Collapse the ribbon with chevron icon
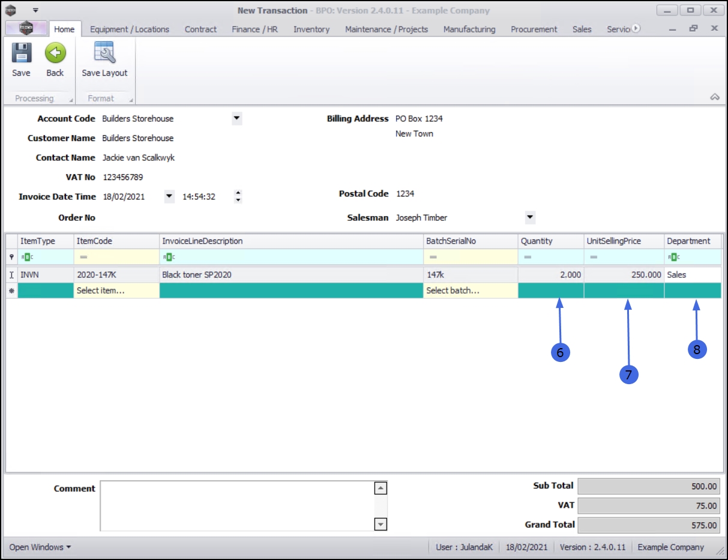728x560 pixels. tap(714, 97)
